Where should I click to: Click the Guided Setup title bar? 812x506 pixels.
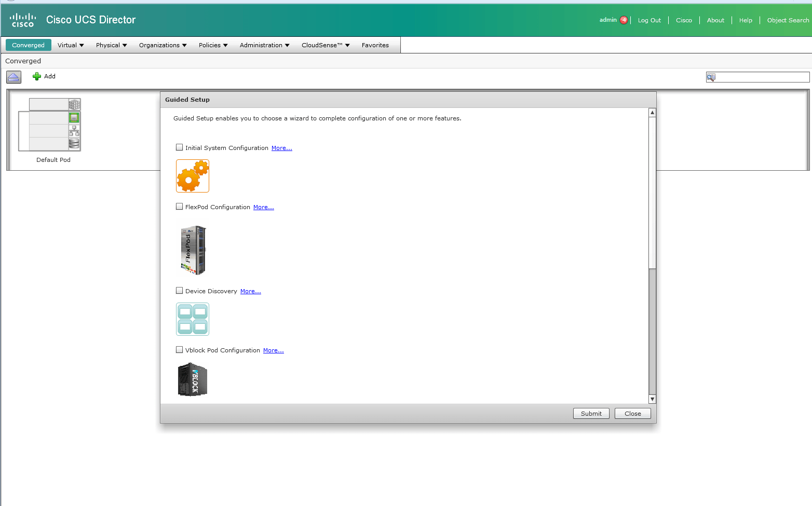408,100
